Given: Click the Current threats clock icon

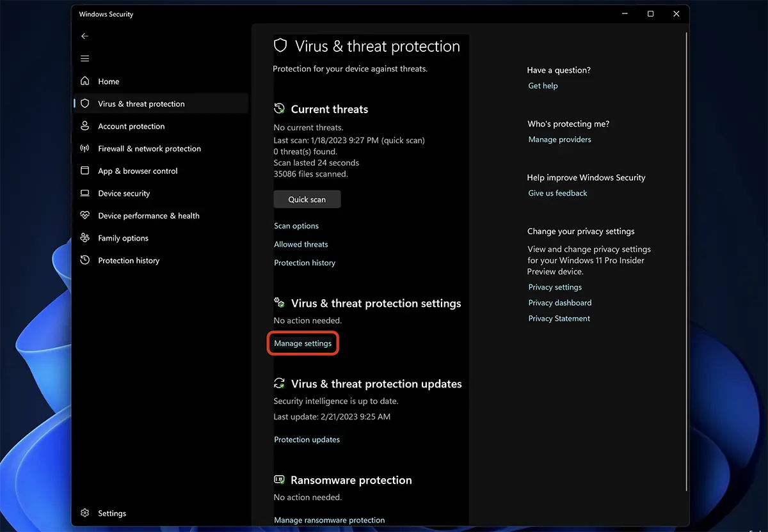Looking at the screenshot, I should (279, 109).
